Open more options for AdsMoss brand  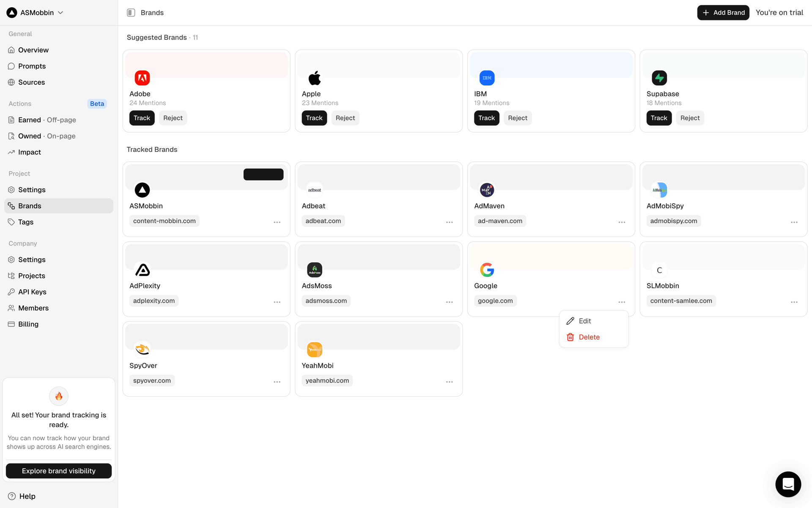coord(450,302)
